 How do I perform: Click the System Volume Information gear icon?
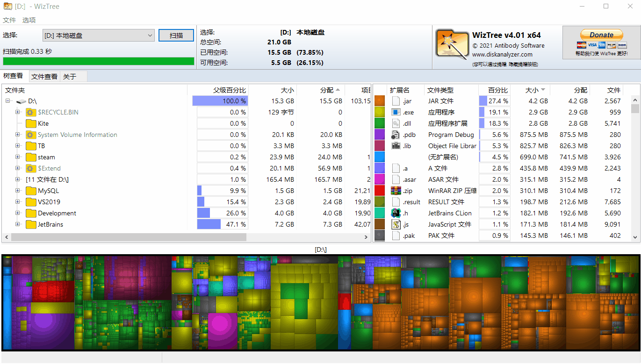pos(31,135)
